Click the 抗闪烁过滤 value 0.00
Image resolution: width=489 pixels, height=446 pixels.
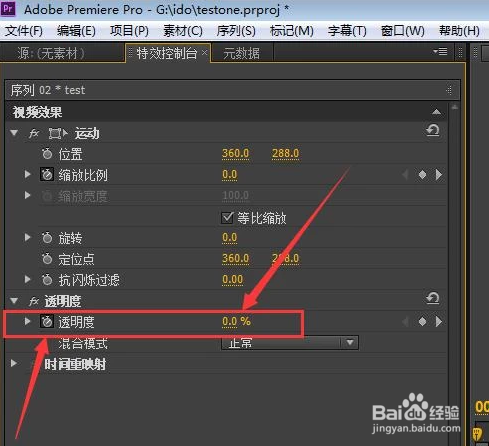232,279
